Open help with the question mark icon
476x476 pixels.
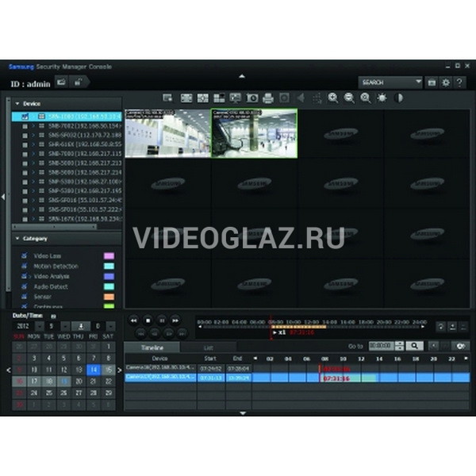pyautogui.click(x=459, y=83)
